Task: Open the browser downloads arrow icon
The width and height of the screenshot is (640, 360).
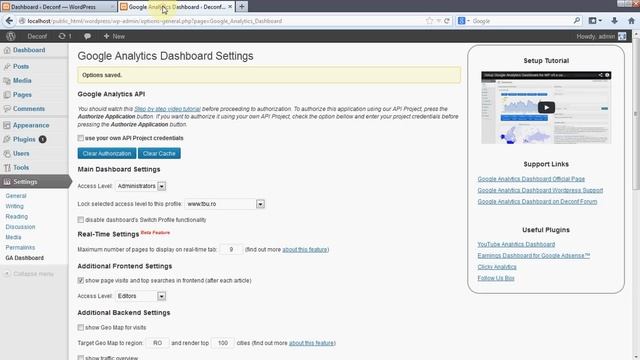Action: [614, 21]
